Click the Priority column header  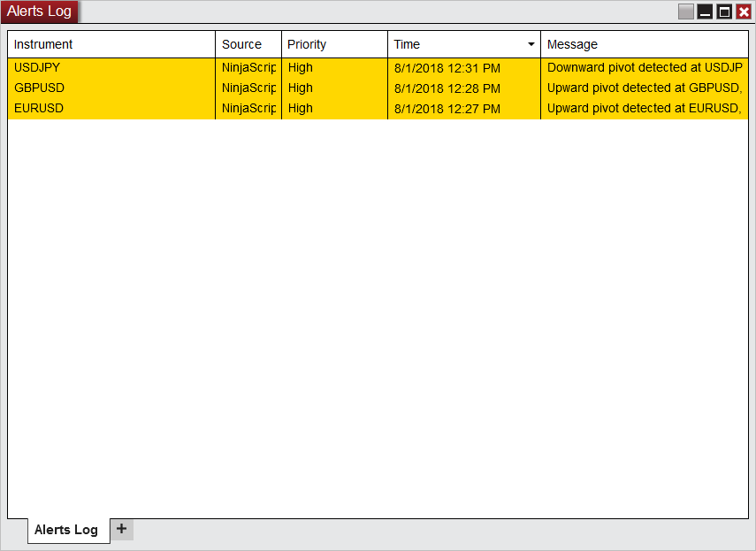(334, 44)
